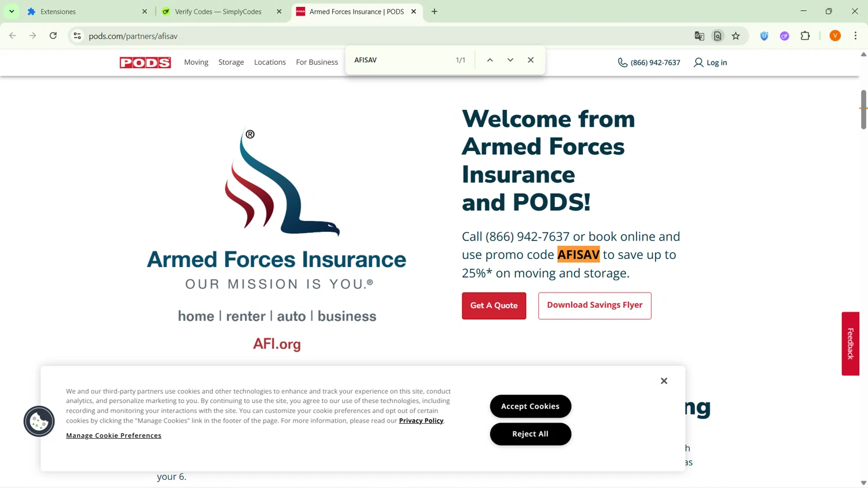
Task: Click Accept Cookies
Action: [x=530, y=406]
